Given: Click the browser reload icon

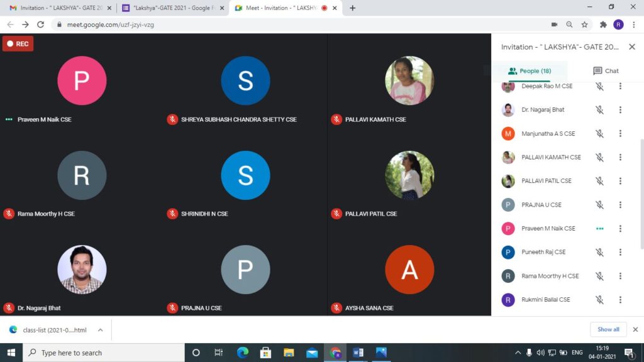Looking at the screenshot, I should pos(41,25).
